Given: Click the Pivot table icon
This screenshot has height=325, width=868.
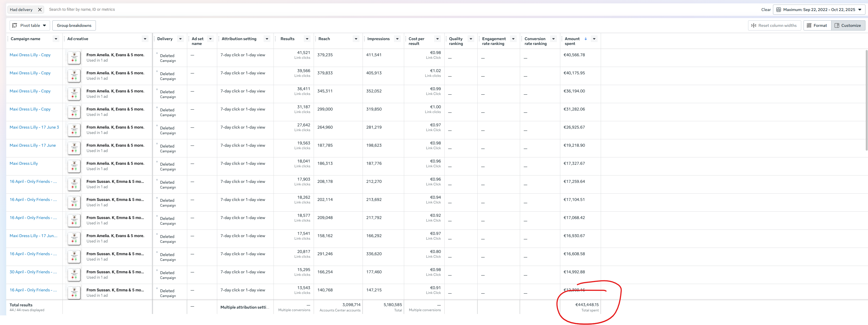Looking at the screenshot, I should [x=15, y=25].
